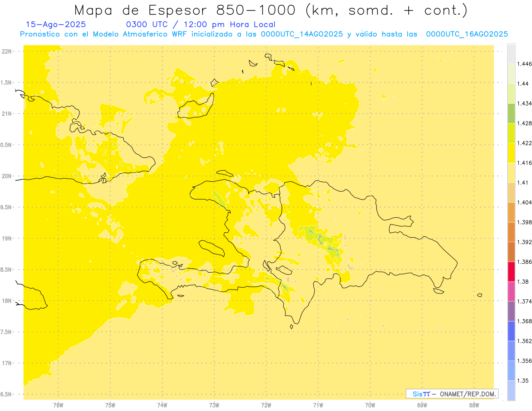Click the legend value '1.362'
Viewport: 532px width, 411px height.
(x=524, y=341)
